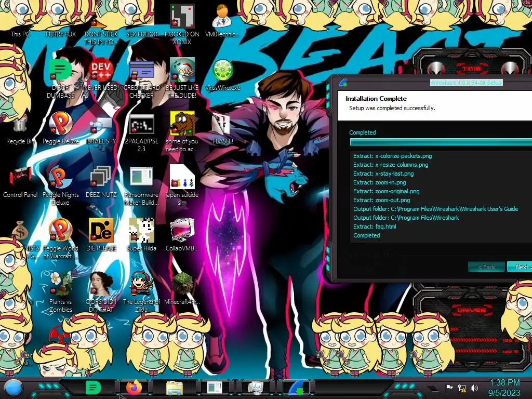The height and width of the screenshot is (399, 532).
Task: Click the network warning tray icon
Action: pos(461,388)
